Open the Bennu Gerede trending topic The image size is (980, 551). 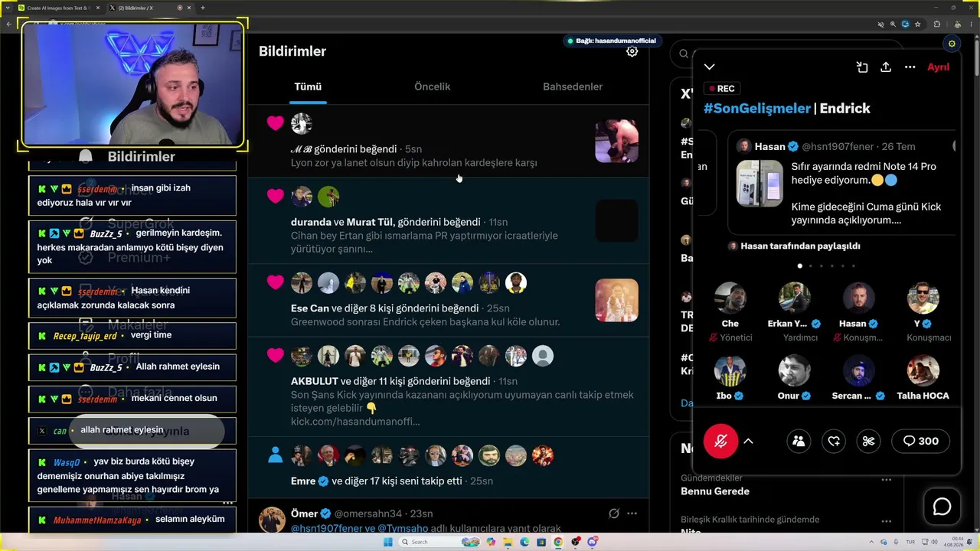[715, 491]
